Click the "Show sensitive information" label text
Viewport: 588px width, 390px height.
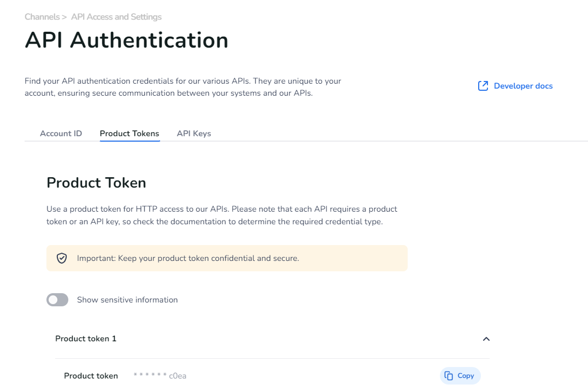[x=127, y=300]
